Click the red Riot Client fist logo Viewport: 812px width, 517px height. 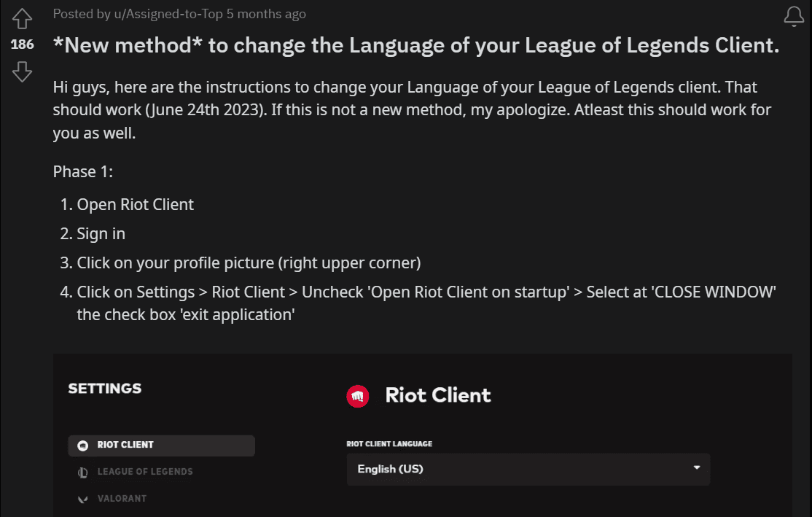click(x=356, y=396)
